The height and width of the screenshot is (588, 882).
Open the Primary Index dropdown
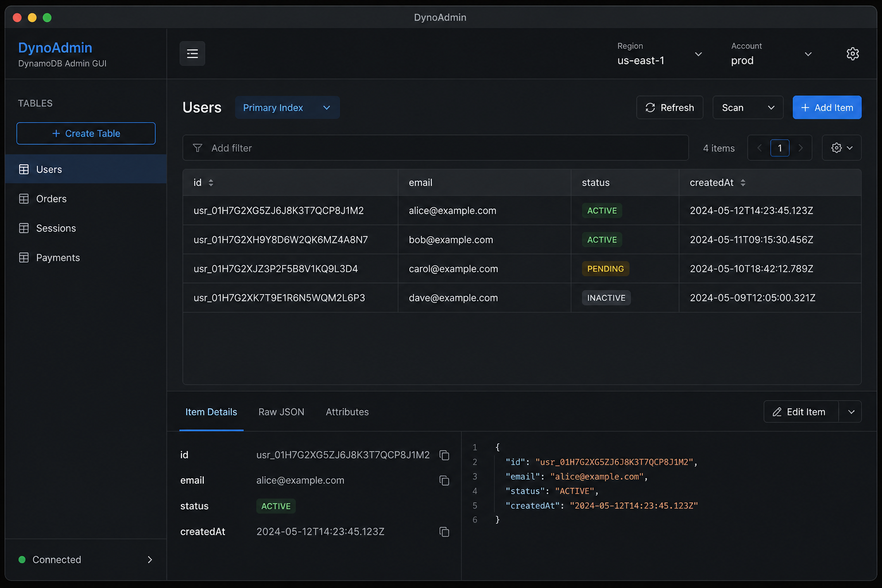(x=287, y=108)
